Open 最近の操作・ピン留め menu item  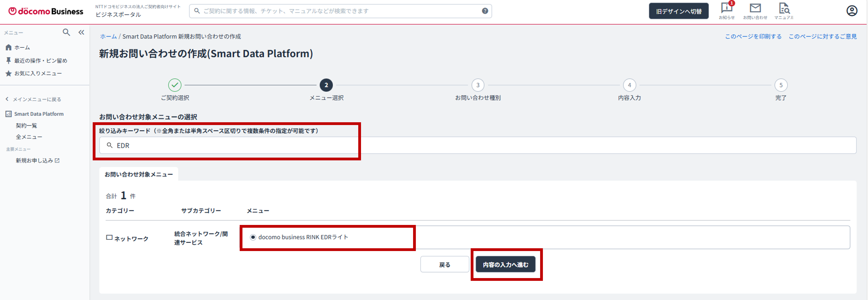click(x=40, y=61)
